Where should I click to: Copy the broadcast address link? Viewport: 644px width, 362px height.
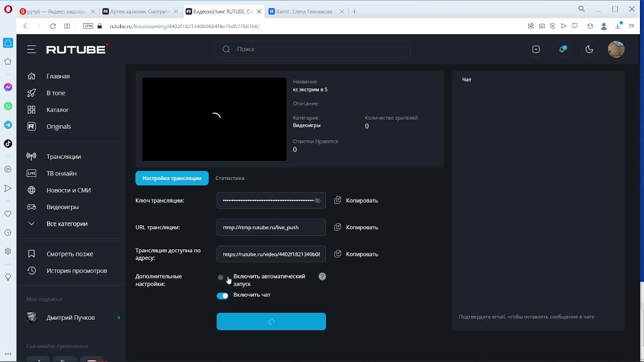(356, 254)
